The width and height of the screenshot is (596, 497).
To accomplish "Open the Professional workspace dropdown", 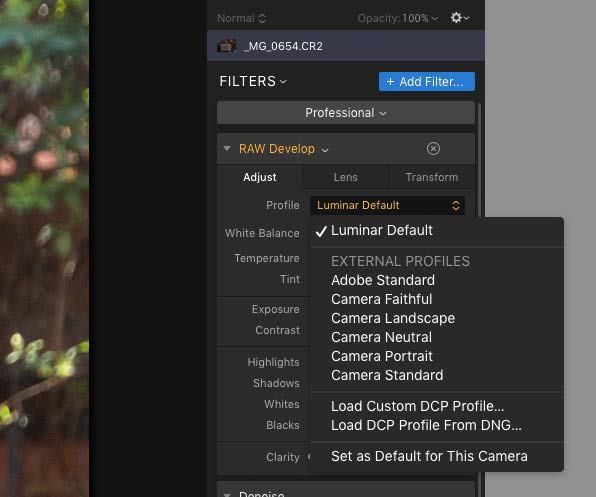I will (346, 113).
